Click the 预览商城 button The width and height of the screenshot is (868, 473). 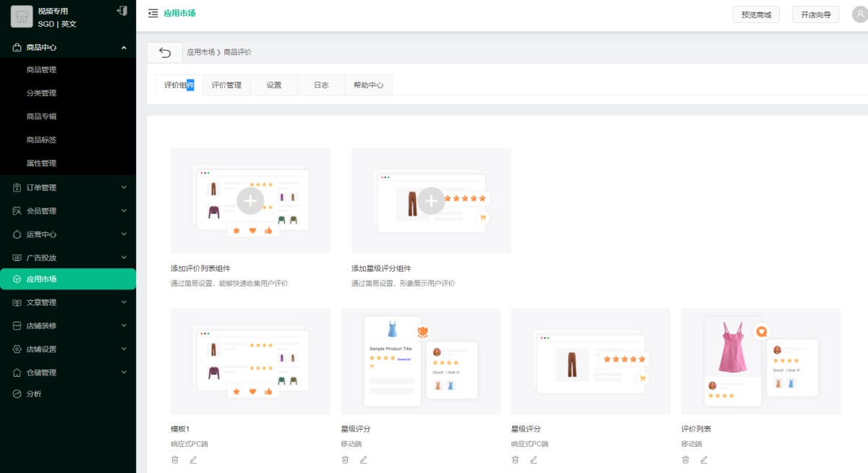[756, 14]
